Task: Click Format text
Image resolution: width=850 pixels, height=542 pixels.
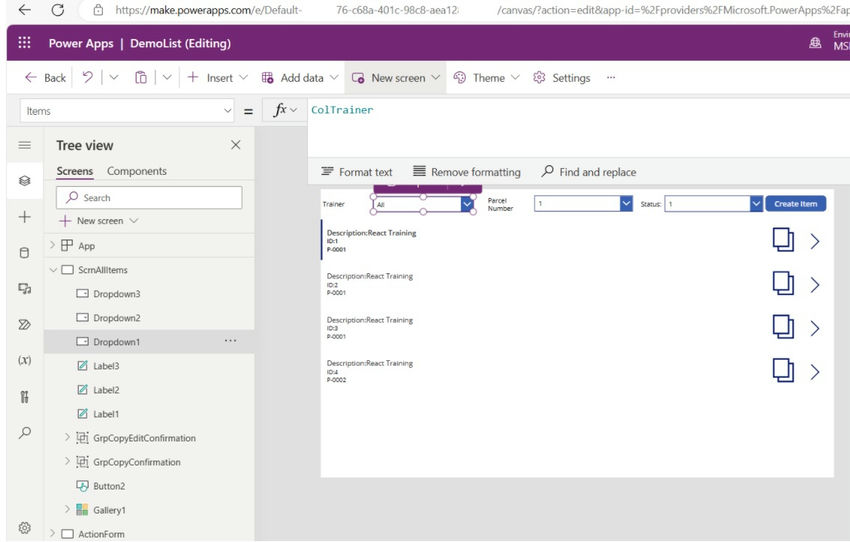Action: pos(357,172)
